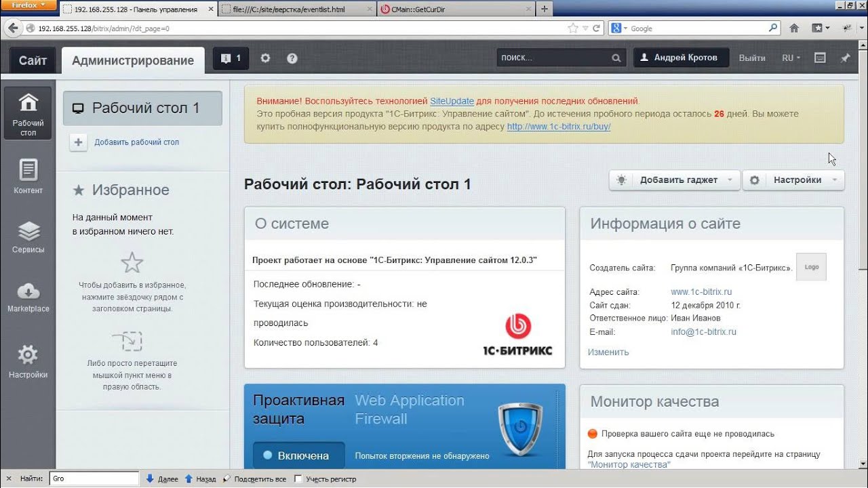Click the Изменить link in site info
Screen dimensions: 868x488
coord(608,352)
